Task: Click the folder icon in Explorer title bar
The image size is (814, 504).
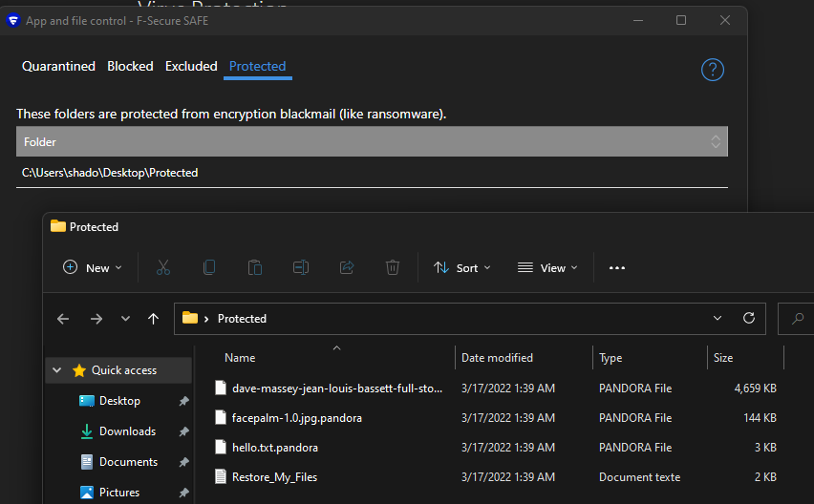Action: tap(58, 226)
